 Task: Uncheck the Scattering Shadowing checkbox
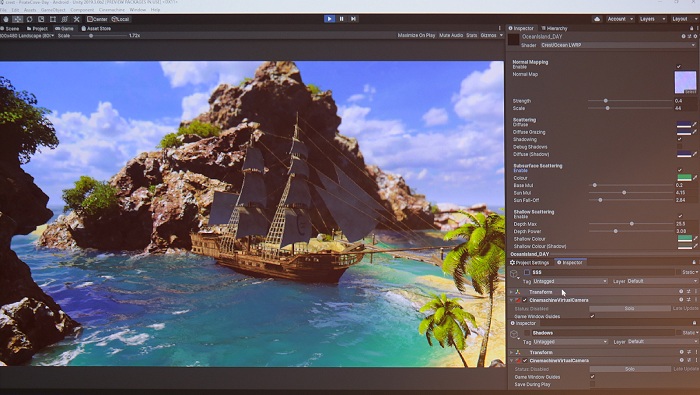[679, 139]
